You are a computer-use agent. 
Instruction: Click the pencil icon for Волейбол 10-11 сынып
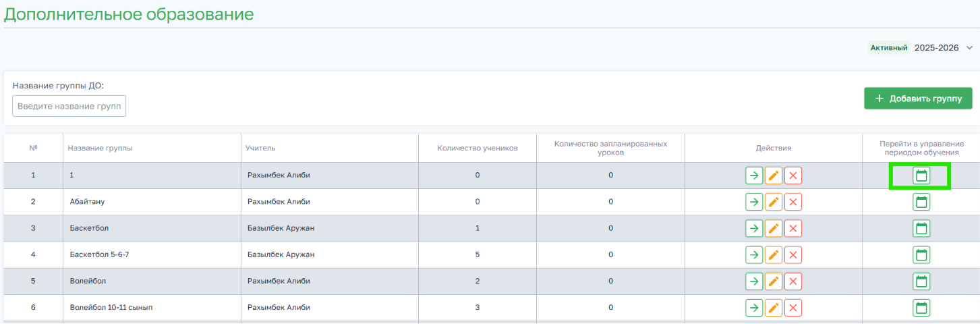[x=774, y=308]
